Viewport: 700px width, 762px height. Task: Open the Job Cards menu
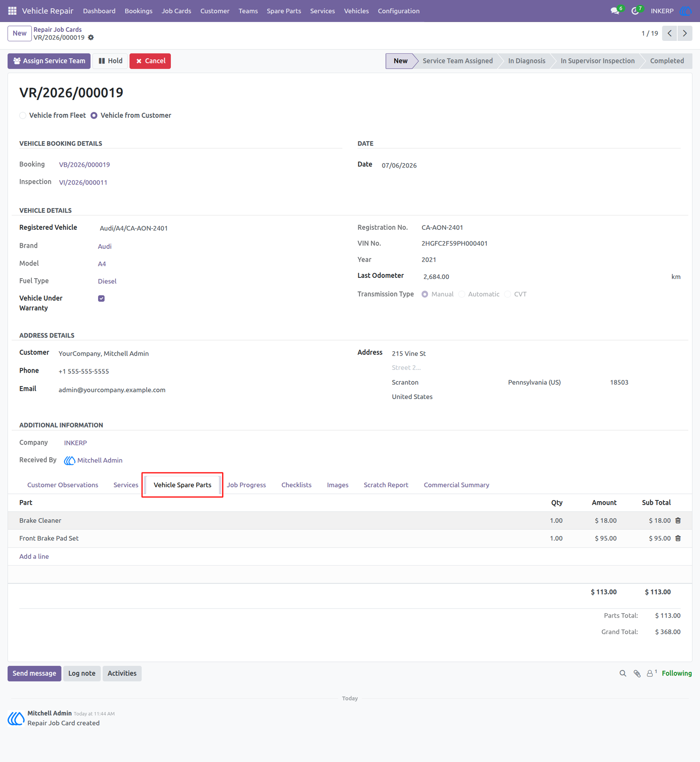point(176,11)
